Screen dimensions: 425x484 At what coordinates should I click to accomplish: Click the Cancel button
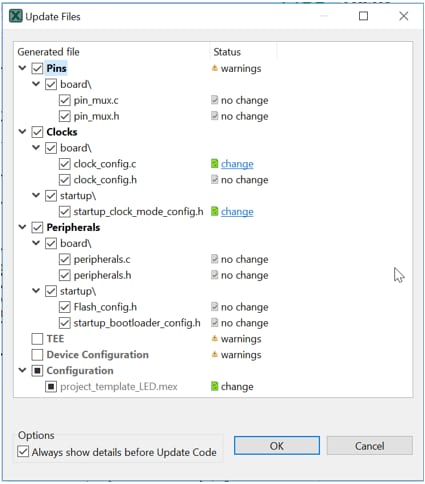click(x=369, y=446)
